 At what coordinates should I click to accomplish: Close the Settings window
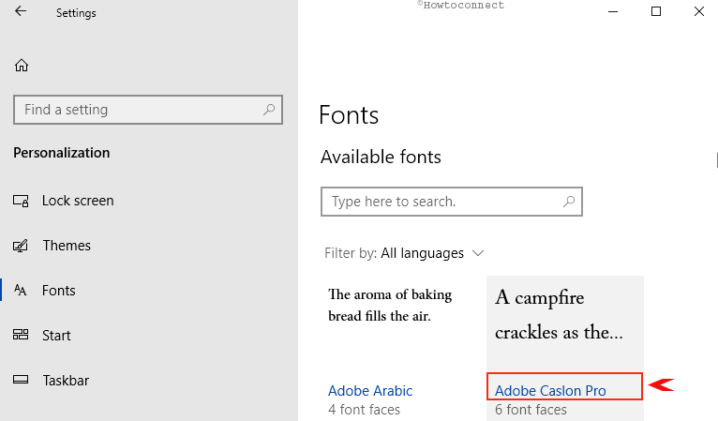(x=699, y=11)
